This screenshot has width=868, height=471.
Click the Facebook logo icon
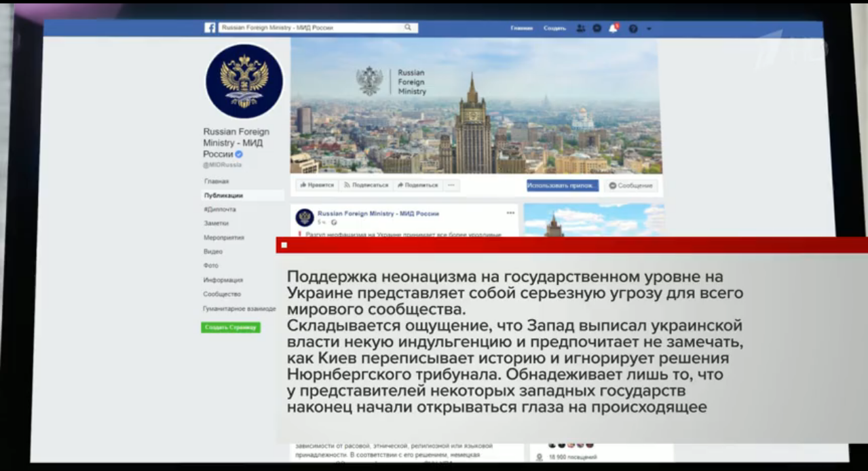210,28
